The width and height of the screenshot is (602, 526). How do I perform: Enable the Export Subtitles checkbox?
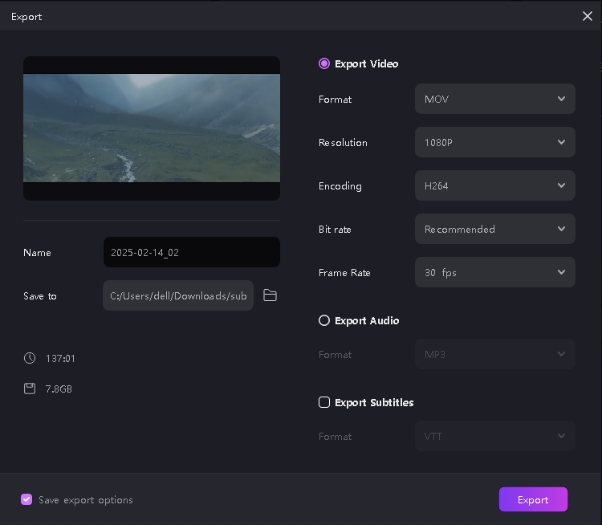pos(324,402)
